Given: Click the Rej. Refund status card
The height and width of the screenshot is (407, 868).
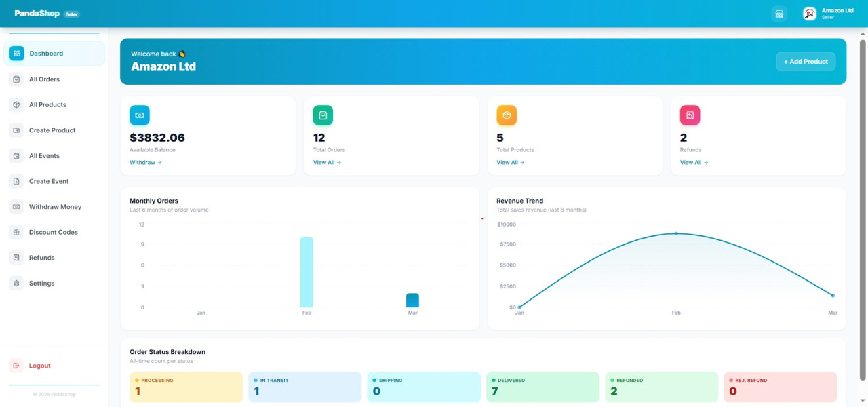Looking at the screenshot, I should point(781,387).
